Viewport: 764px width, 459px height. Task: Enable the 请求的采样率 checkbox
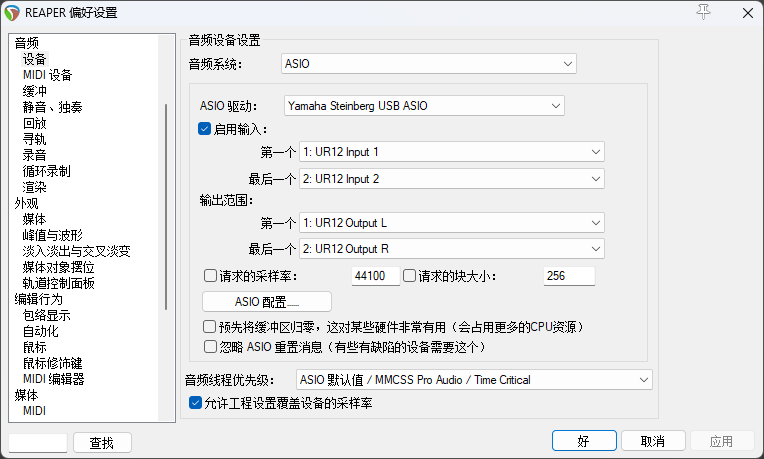click(210, 275)
